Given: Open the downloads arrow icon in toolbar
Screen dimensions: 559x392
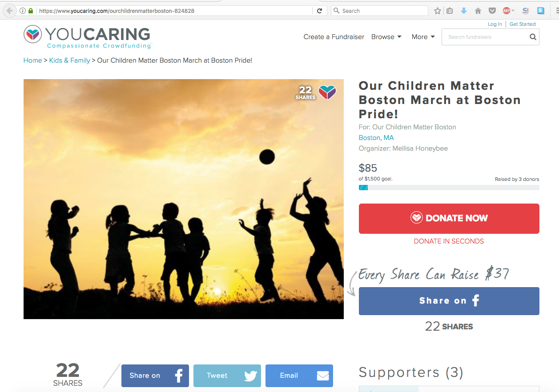Looking at the screenshot, I should click(x=463, y=11).
